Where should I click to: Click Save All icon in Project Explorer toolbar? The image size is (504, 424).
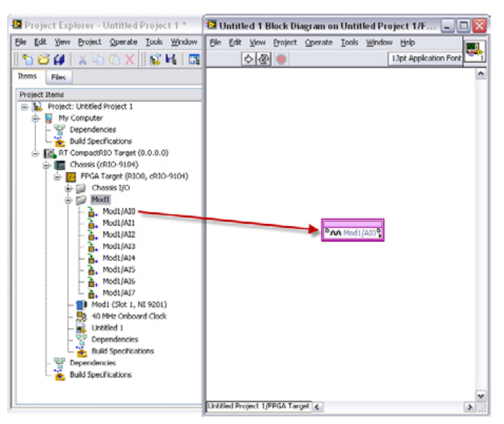(x=59, y=59)
